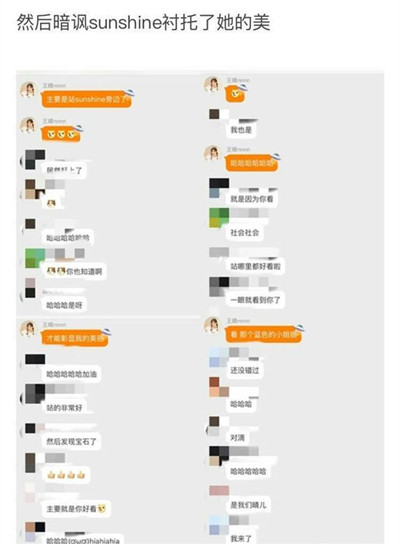Tap the '站的非常好' chat message

64,407
